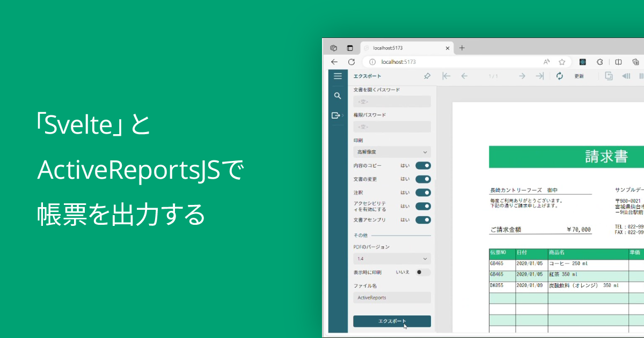Open the viewer sidebar hamburger menu
This screenshot has width=644, height=338.
(338, 76)
